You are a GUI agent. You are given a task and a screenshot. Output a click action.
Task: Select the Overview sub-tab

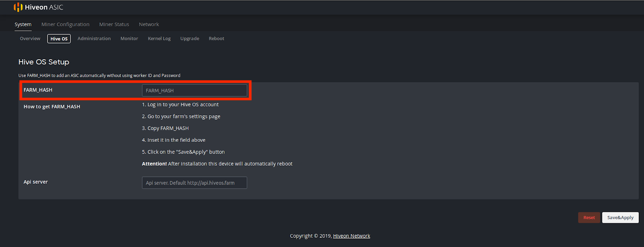30,39
